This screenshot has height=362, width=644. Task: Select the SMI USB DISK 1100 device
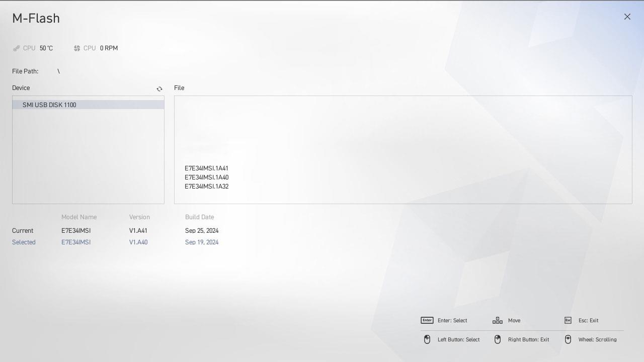pyautogui.click(x=49, y=105)
